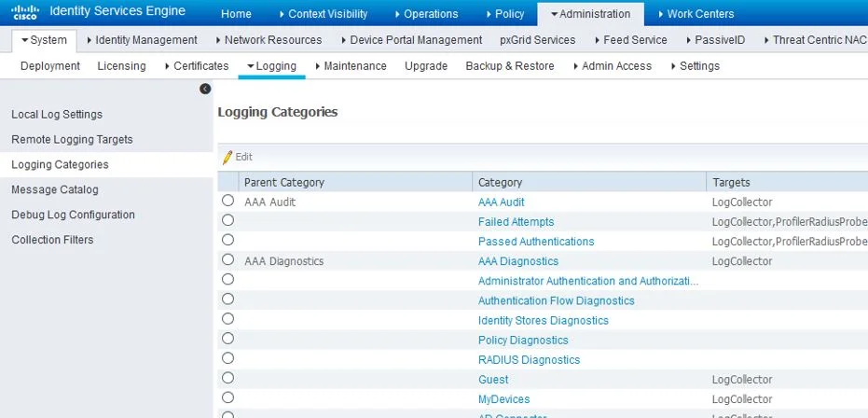Image resolution: width=868 pixels, height=418 pixels.
Task: Open the Backup & Restore tab
Action: click(510, 66)
